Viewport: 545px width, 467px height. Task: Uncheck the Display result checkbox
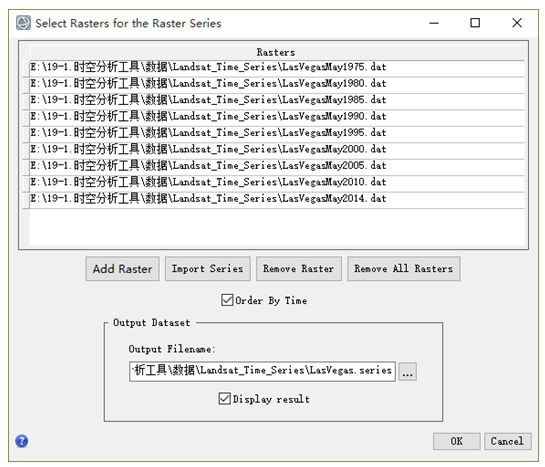click(x=225, y=399)
